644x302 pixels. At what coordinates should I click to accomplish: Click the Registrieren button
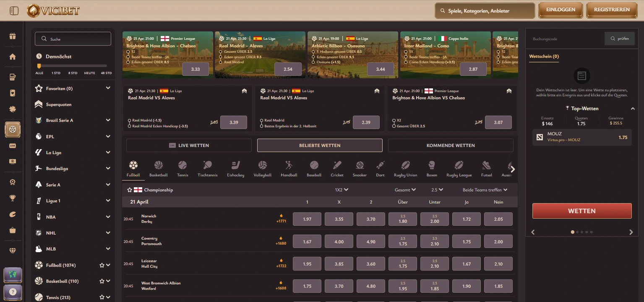coord(612,10)
